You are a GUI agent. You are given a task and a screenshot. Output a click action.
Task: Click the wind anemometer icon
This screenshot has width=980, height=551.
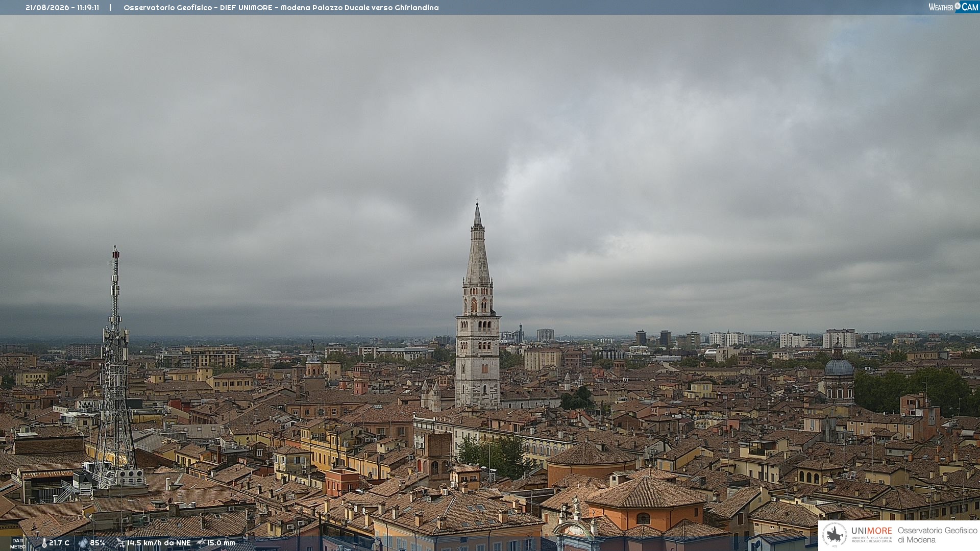point(120,543)
